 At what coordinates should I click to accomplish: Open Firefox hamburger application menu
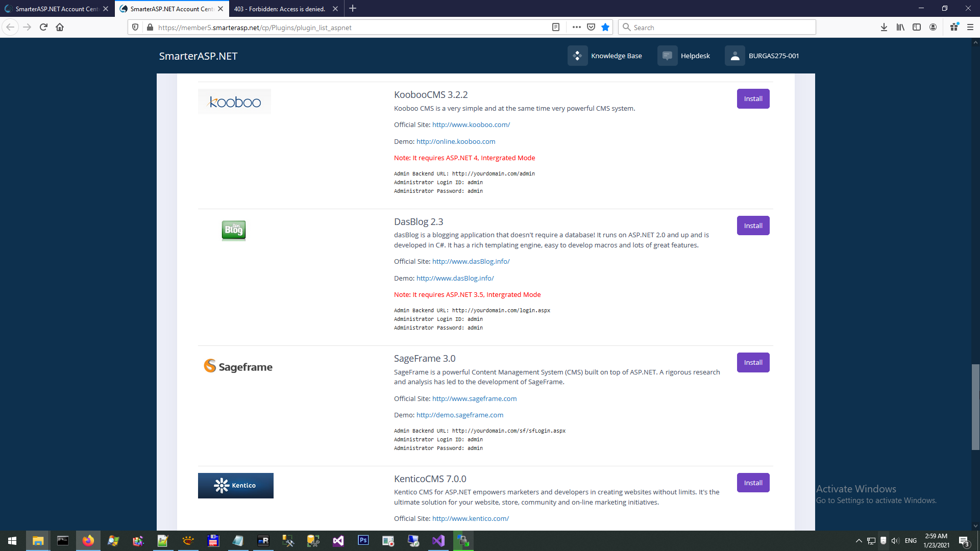click(x=970, y=28)
